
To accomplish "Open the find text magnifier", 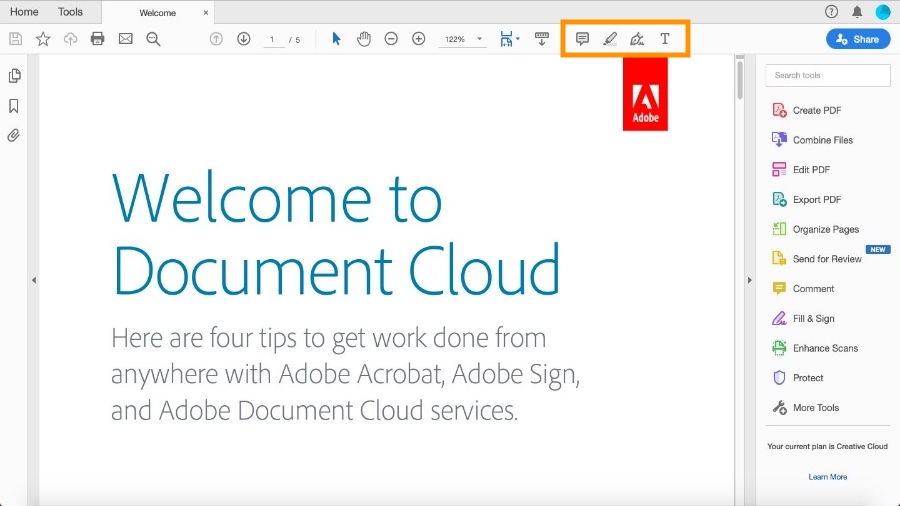I will [153, 39].
